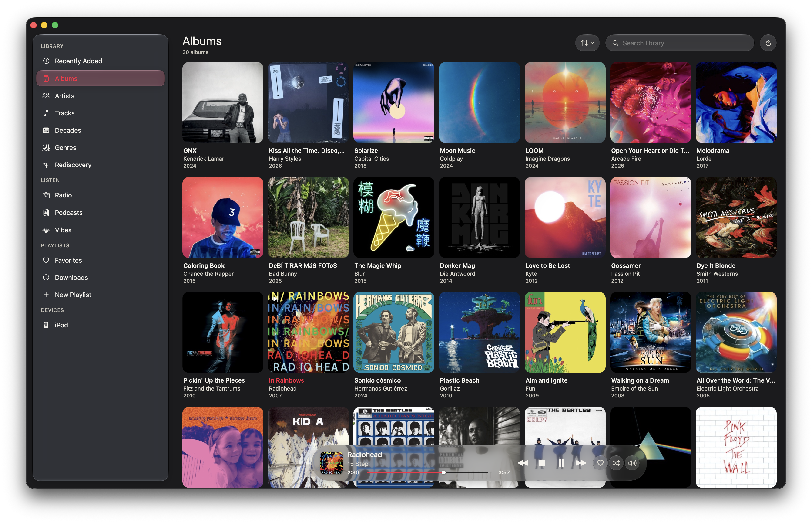Open the Coloring Book album cover

click(223, 217)
